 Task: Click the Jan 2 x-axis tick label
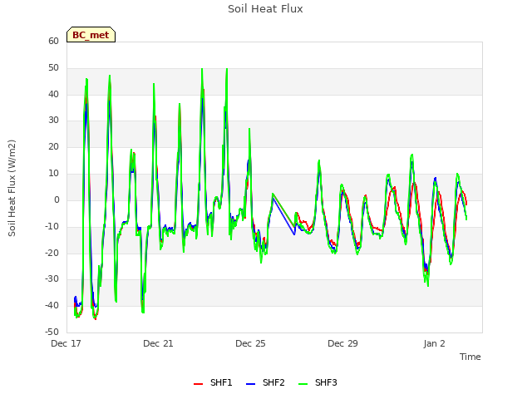pyautogui.click(x=434, y=343)
